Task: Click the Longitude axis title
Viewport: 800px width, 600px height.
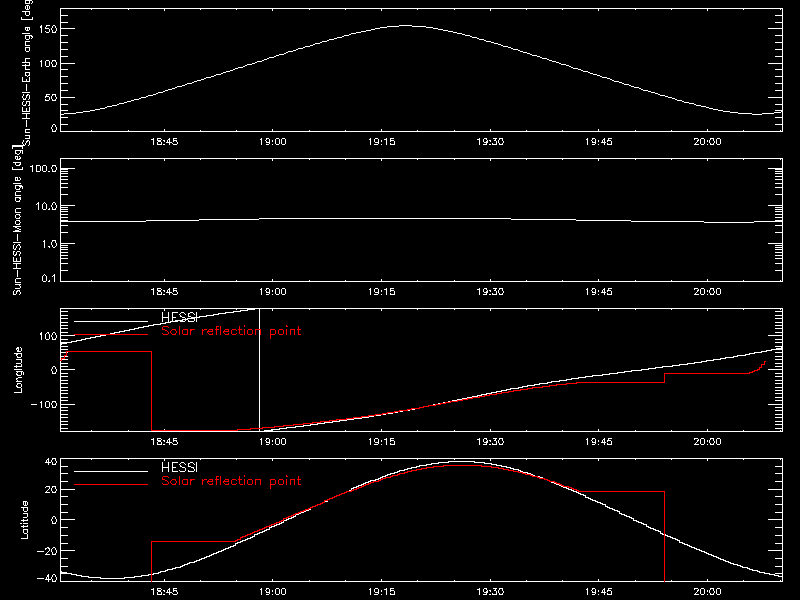Action: click(x=18, y=370)
